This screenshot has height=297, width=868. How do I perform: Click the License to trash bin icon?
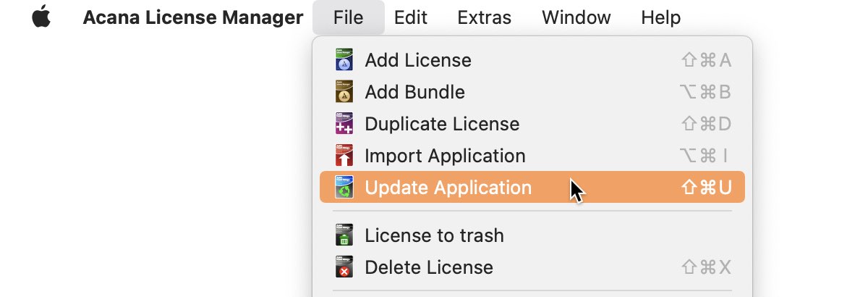point(344,235)
